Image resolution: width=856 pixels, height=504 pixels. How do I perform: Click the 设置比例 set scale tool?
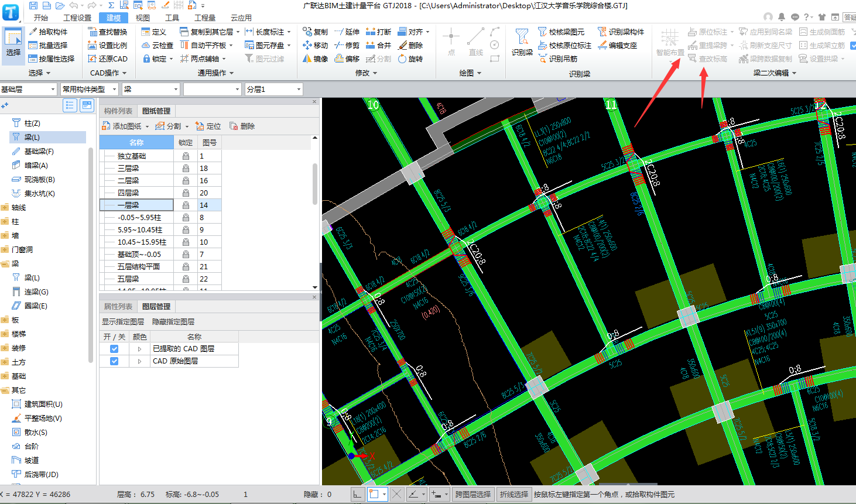[x=107, y=45]
